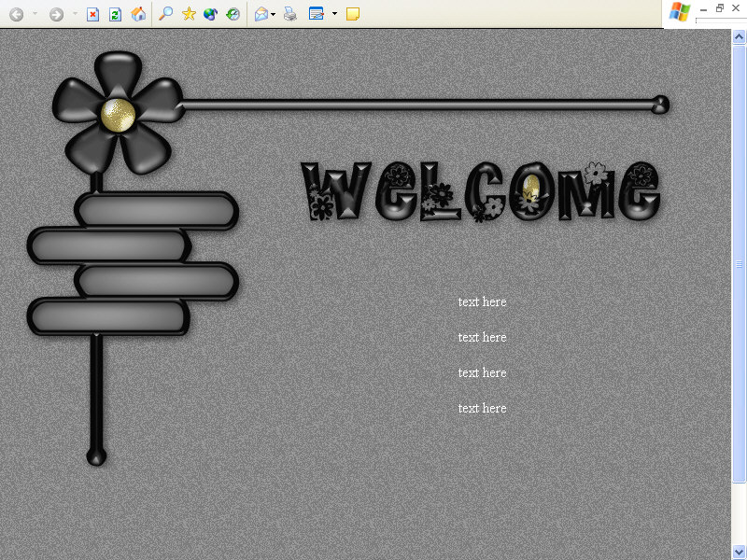Viewport: 747px width, 560px height.
Task: Click the topmost blank navigation button
Action: pyautogui.click(x=156, y=211)
